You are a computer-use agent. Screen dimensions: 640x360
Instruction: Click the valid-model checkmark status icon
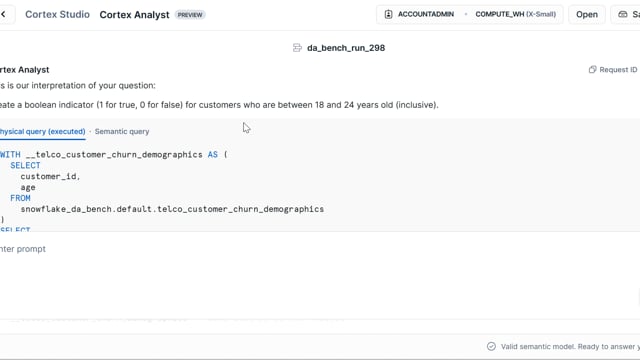point(491,346)
